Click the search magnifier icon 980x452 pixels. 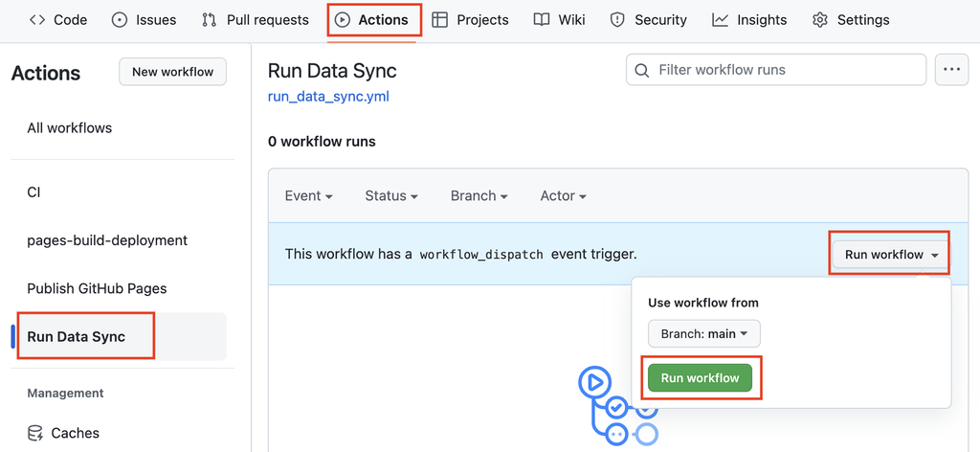click(642, 70)
